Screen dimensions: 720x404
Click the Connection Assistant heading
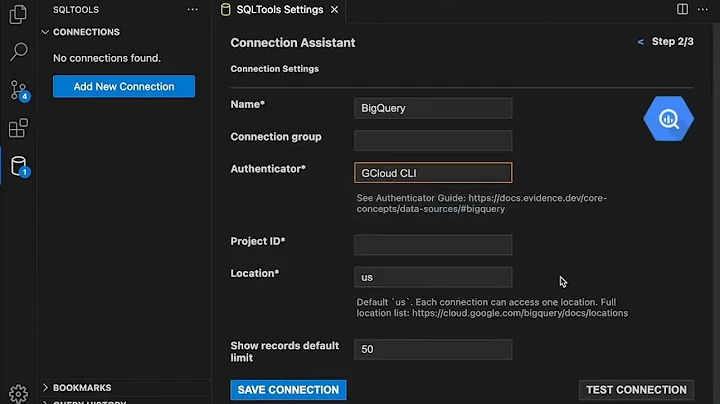tap(293, 43)
